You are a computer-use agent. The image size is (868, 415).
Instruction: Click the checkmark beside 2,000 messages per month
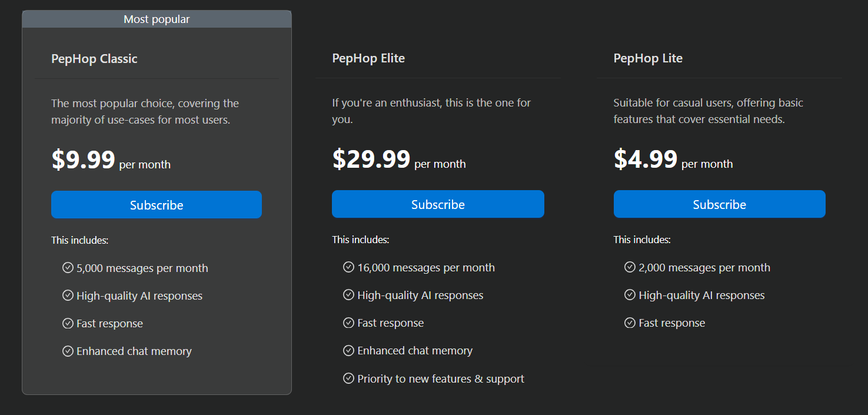[x=630, y=267]
